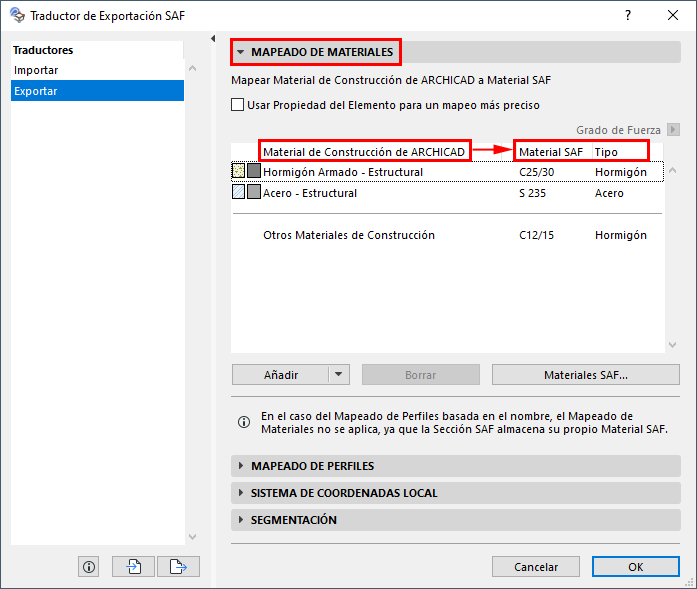Click the material list scroll up arrow
697x589 pixels.
pyautogui.click(x=673, y=170)
